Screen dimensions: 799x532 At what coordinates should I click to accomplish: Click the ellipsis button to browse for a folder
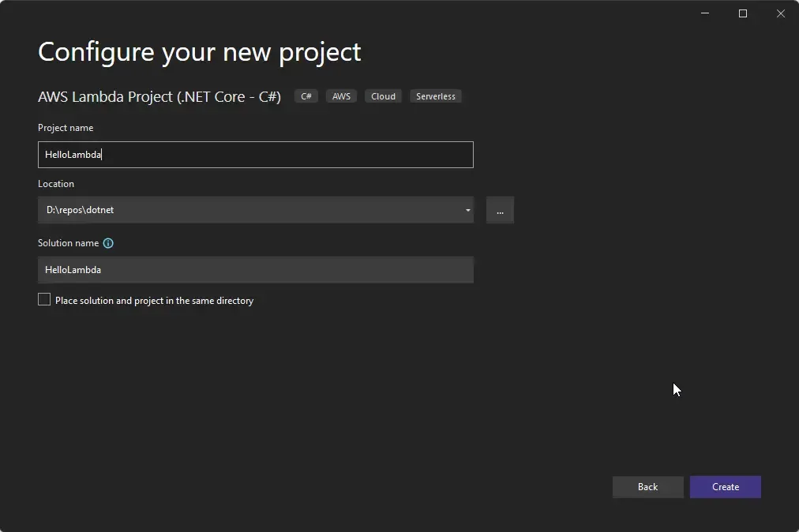[x=500, y=210]
